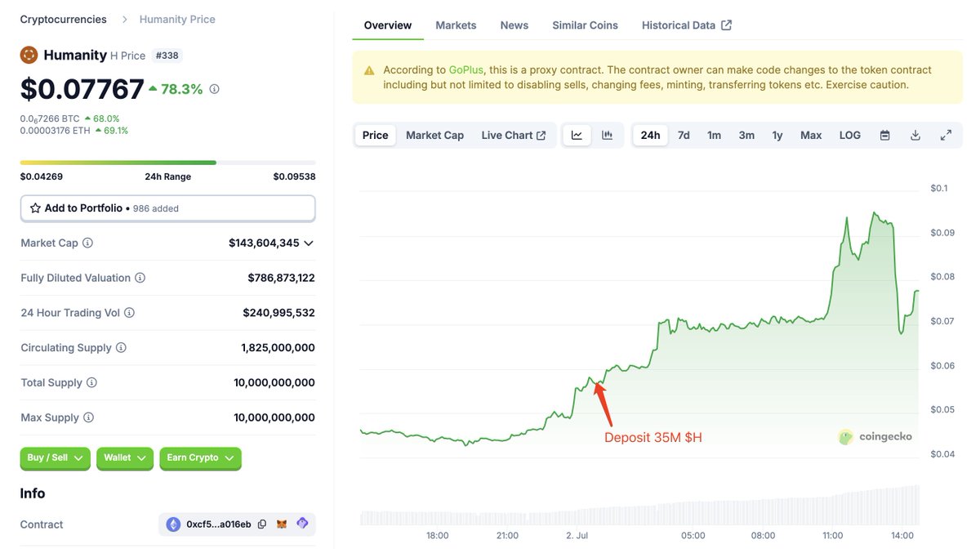Open the Wallet dropdown
Image resolution: width=980 pixels, height=549 pixels.
pos(125,458)
